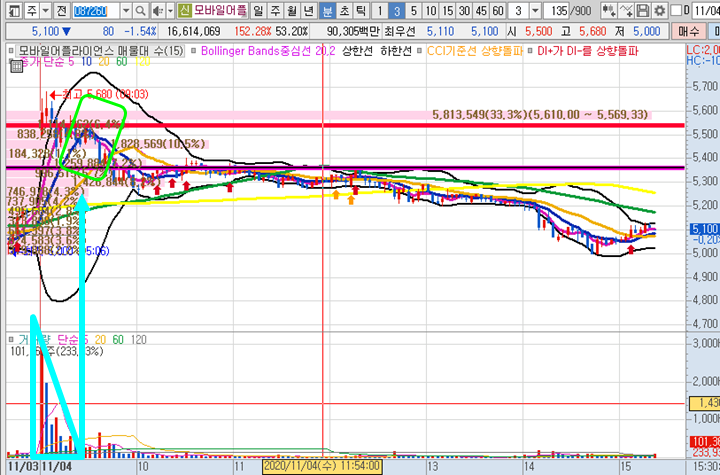Toggle the CCI기준선 상향돌파 indicator marker
This screenshot has width=720, height=475.
(420, 51)
